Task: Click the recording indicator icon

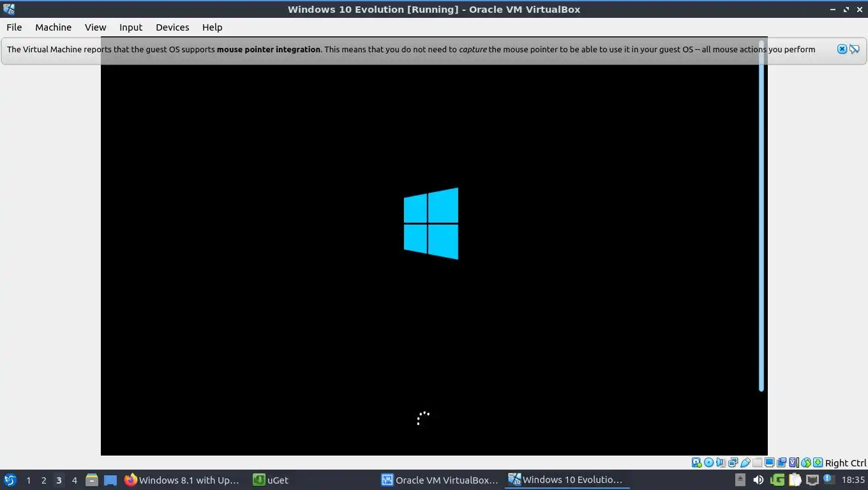Action: click(782, 463)
